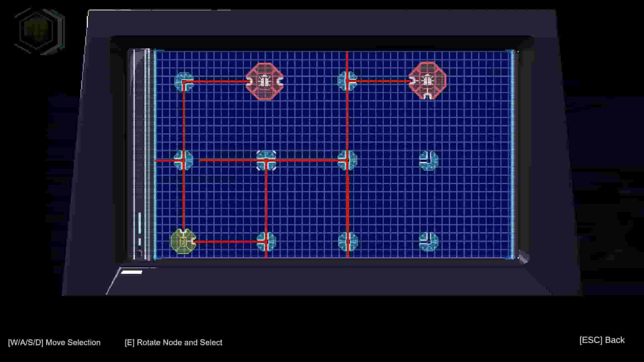This screenshot has width=644, height=362.
Task: Rotate the elbow pipe node in top-left corner
Action: (184, 81)
